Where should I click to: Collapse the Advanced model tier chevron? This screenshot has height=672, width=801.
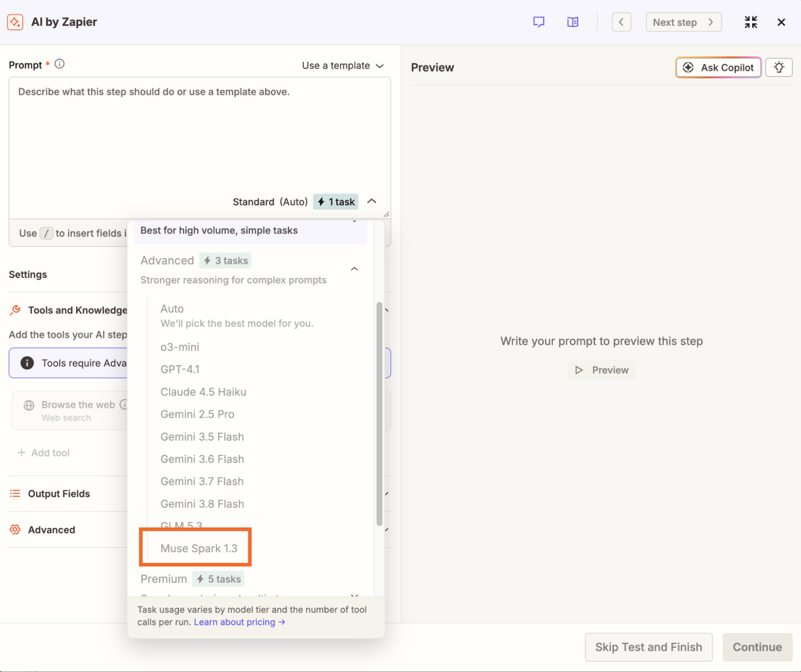point(354,269)
